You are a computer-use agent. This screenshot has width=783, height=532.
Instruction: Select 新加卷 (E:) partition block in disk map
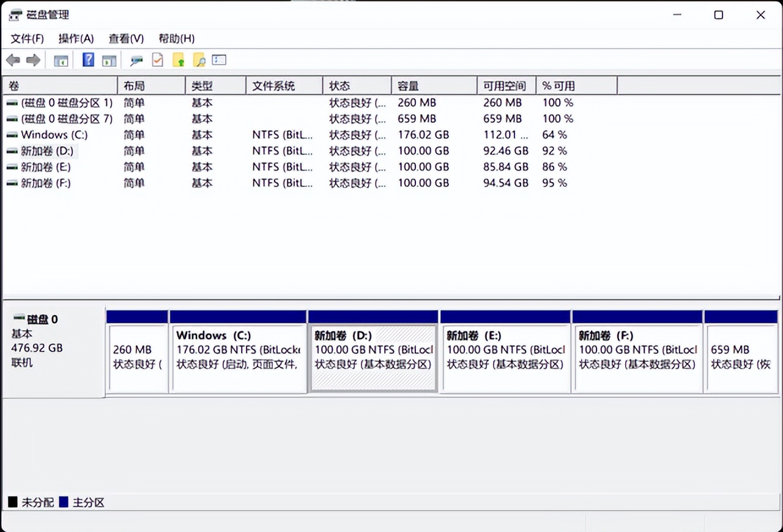pyautogui.click(x=505, y=358)
